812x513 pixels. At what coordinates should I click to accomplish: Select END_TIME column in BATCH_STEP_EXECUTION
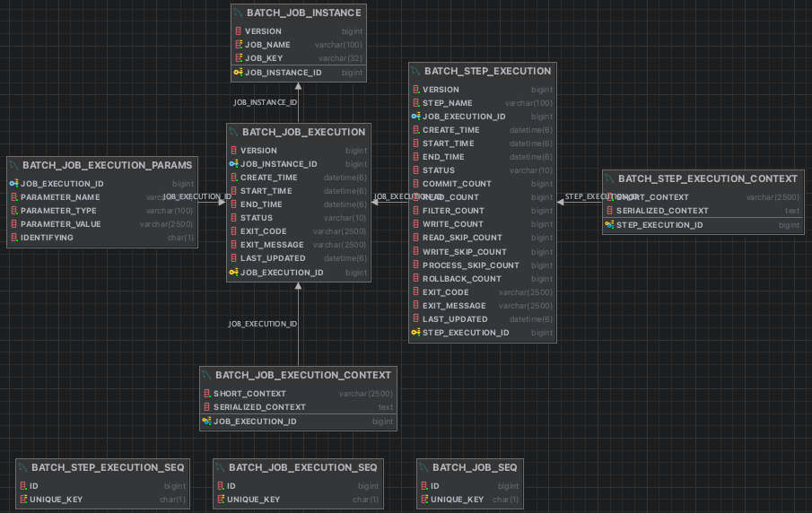[x=483, y=157]
